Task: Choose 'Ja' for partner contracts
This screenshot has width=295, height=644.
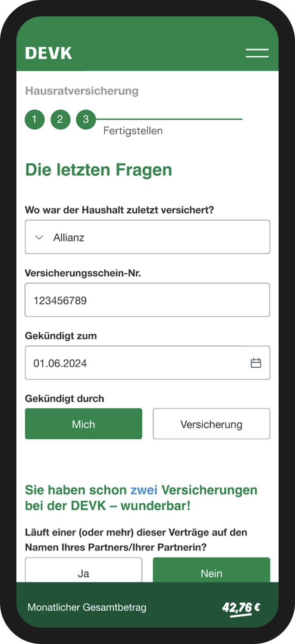Action: click(83, 572)
